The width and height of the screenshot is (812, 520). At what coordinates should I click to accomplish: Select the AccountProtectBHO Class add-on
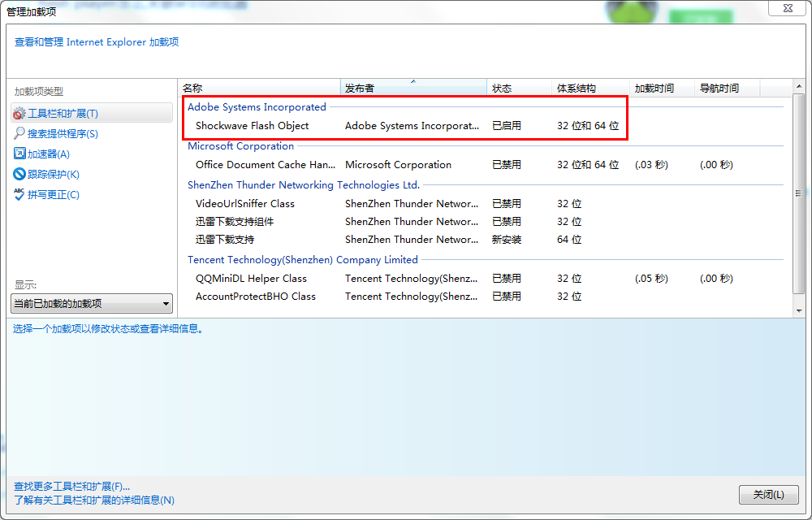pyautogui.click(x=256, y=297)
